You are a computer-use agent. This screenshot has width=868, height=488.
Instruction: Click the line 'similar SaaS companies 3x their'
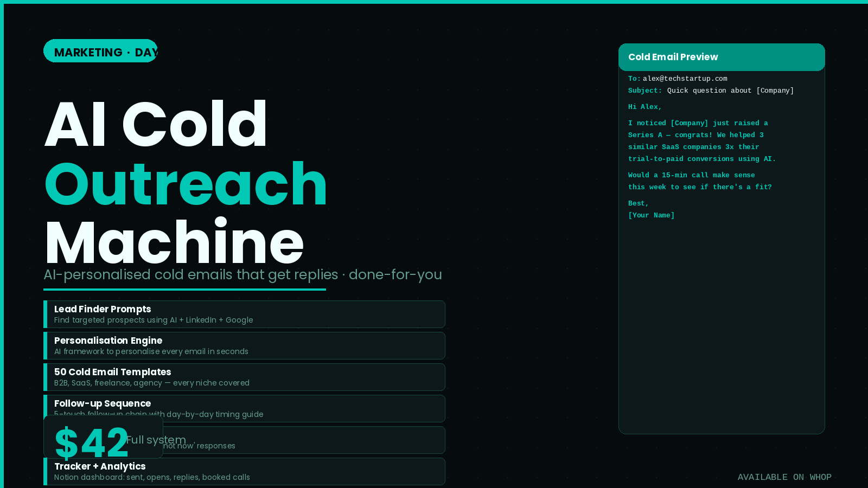click(x=694, y=147)
